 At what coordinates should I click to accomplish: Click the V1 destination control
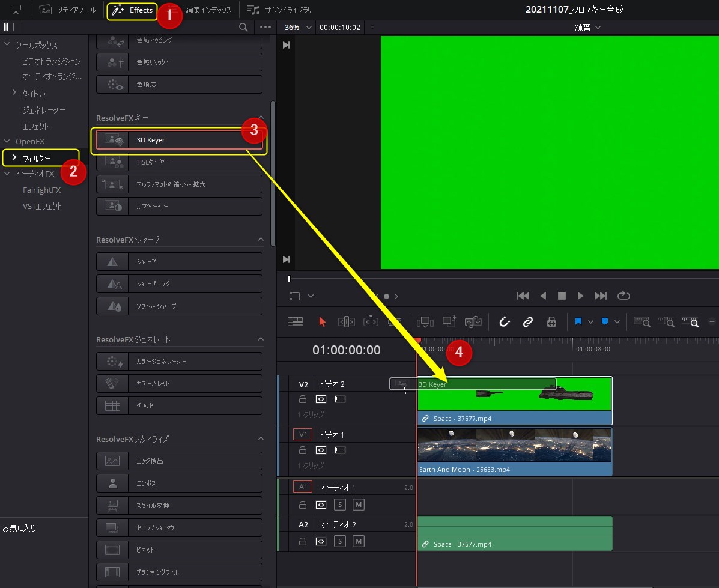303,434
